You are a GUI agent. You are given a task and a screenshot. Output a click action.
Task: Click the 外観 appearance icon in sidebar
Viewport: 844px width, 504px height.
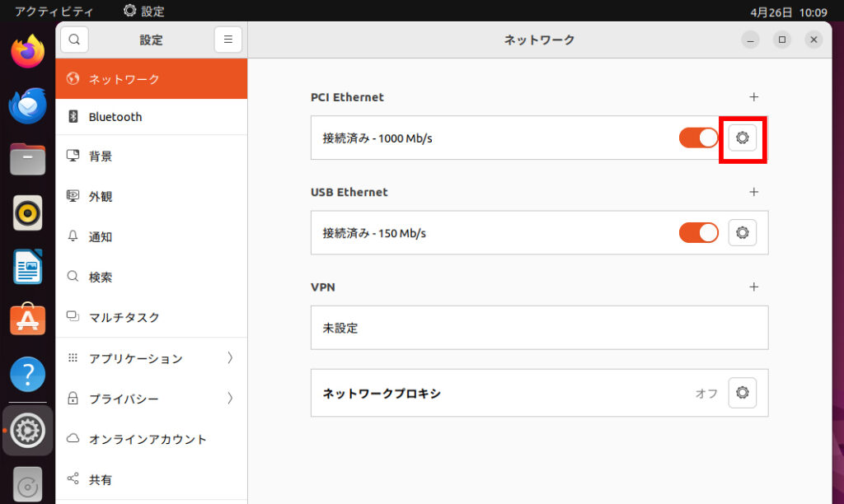coord(73,196)
